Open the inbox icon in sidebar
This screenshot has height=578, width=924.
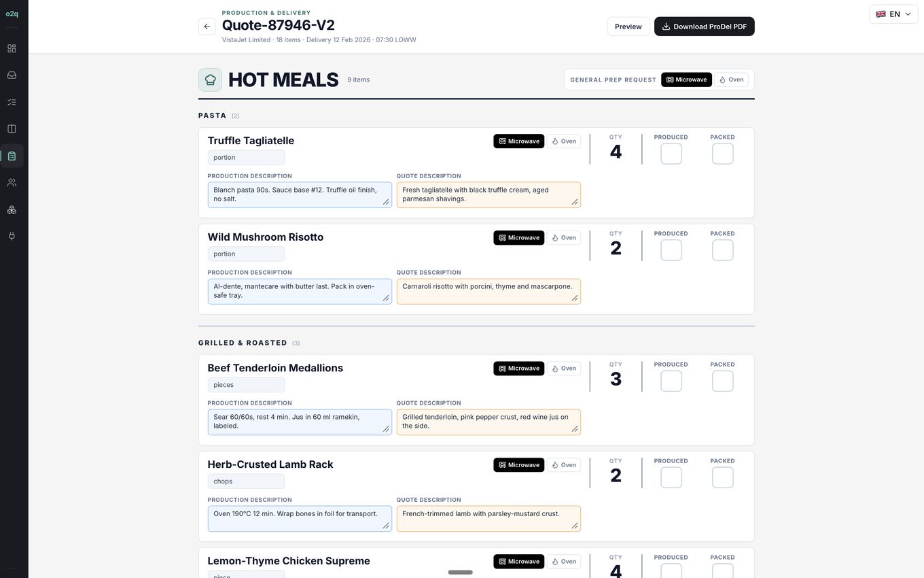click(12, 75)
